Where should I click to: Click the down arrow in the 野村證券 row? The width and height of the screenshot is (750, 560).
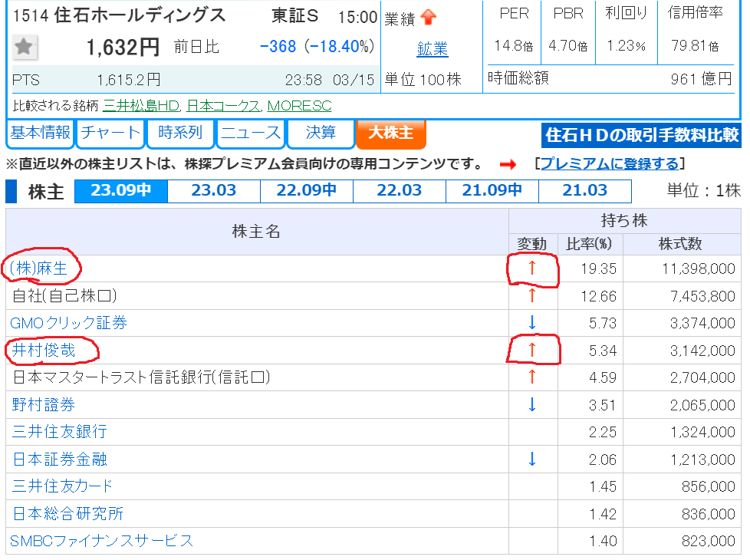pos(532,404)
